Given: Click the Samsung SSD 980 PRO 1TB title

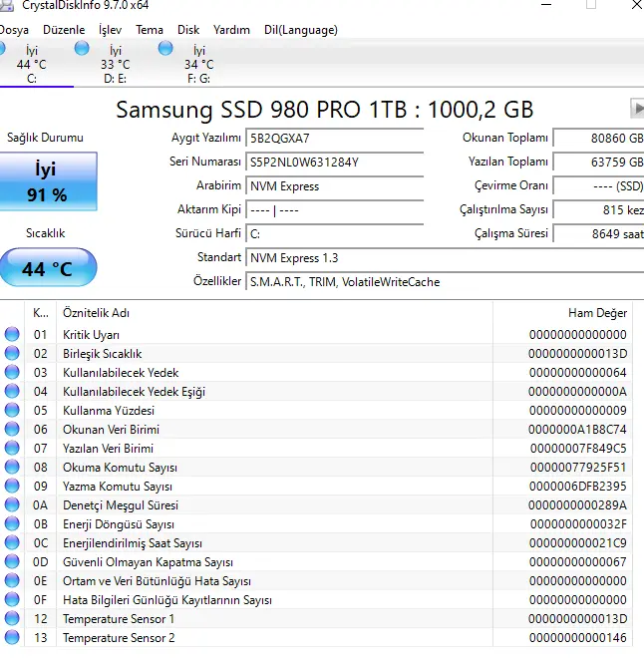Looking at the screenshot, I should [325, 110].
